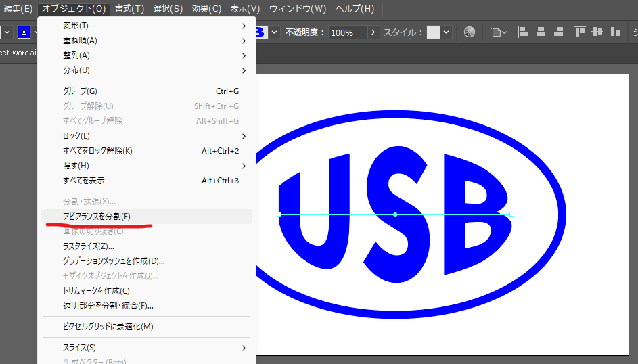The width and height of the screenshot is (638, 364).
Task: Choose トリムマークを作成(C) menu item
Action: [x=147, y=291]
